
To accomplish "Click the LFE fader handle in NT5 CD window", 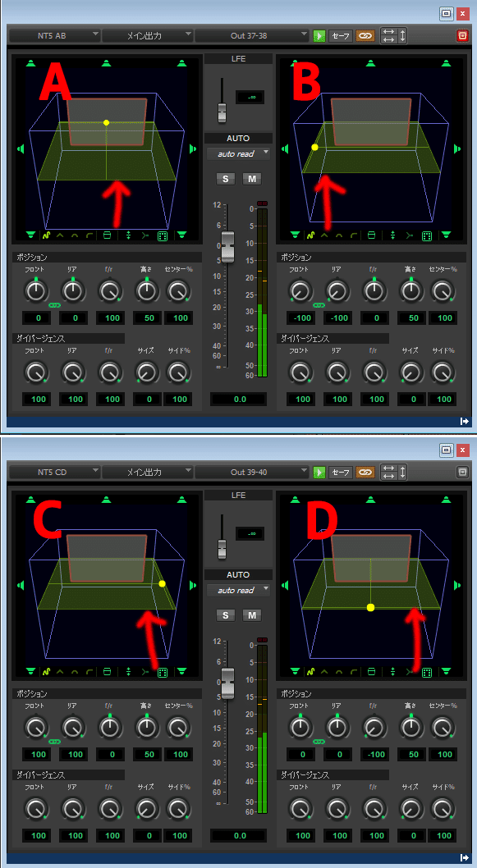I will tap(222, 548).
